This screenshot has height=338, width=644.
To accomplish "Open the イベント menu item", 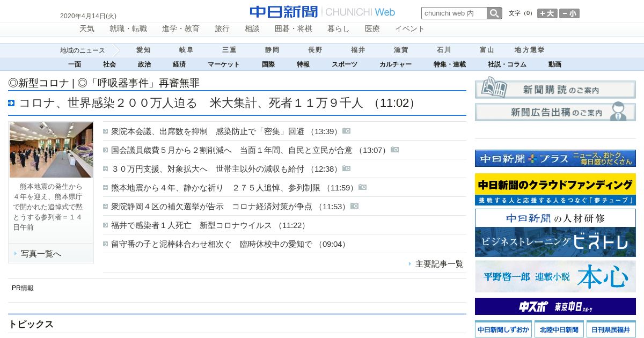I will click(x=410, y=29).
